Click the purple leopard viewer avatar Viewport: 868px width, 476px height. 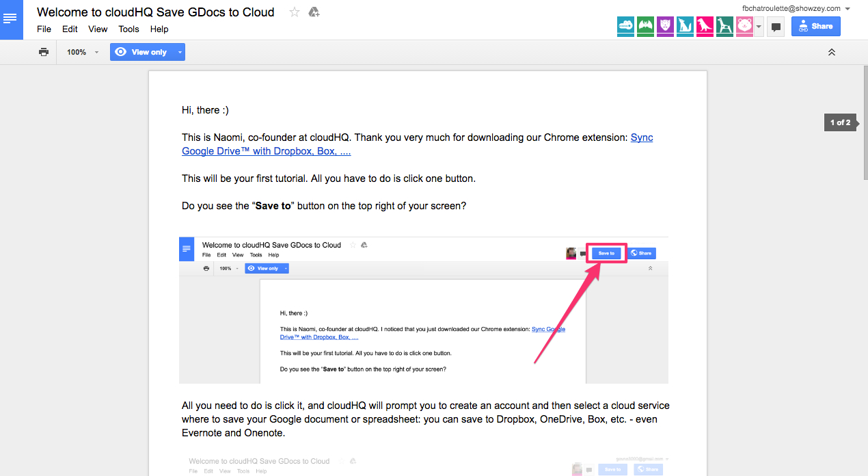666,27
